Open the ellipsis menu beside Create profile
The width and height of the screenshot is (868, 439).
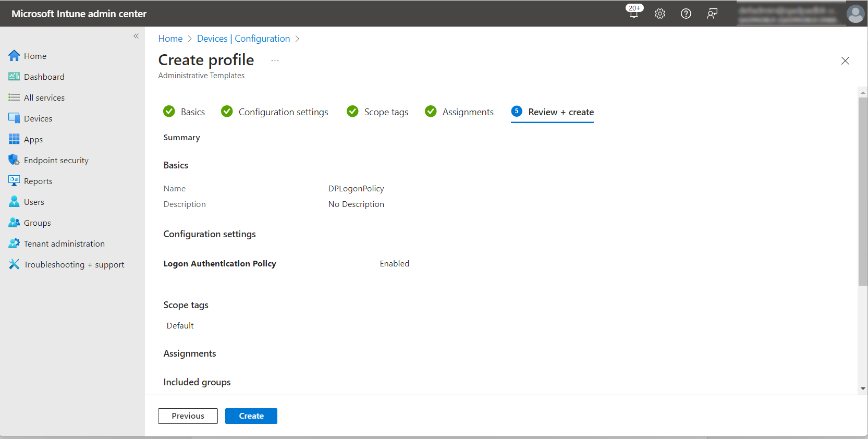(x=275, y=60)
